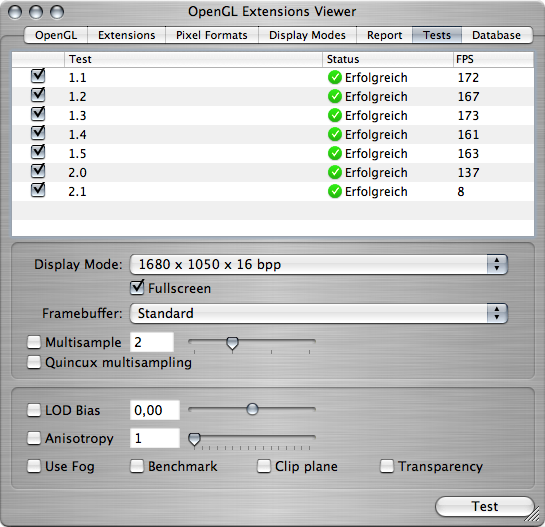Select the FPS value 8
This screenshot has width=545, height=527.
pos(461,191)
